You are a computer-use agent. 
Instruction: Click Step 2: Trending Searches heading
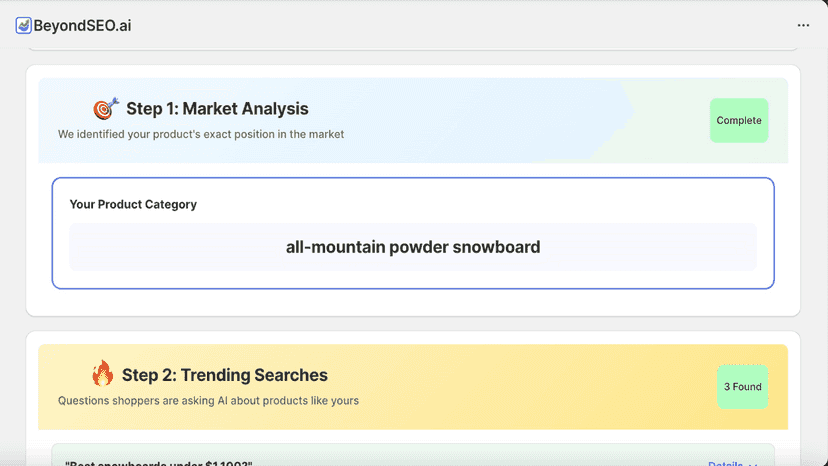(x=224, y=375)
